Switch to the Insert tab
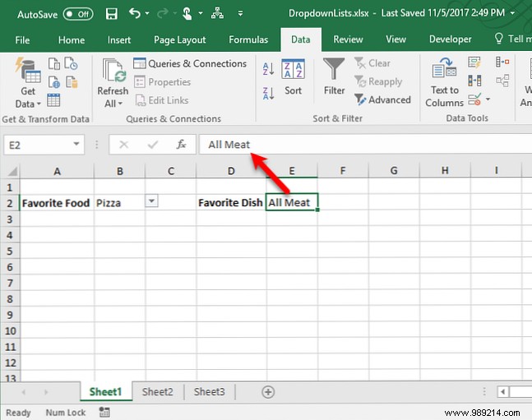This screenshot has height=420, width=532. pos(118,40)
